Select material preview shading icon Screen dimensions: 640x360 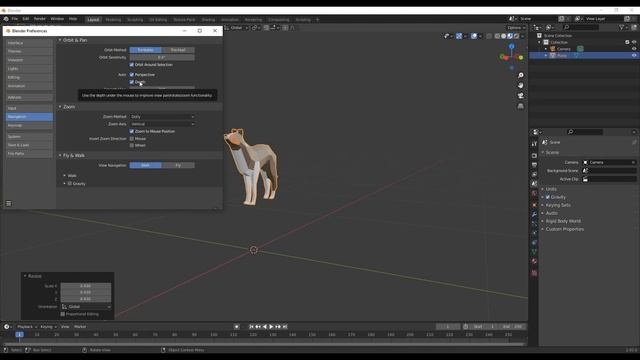click(x=510, y=36)
